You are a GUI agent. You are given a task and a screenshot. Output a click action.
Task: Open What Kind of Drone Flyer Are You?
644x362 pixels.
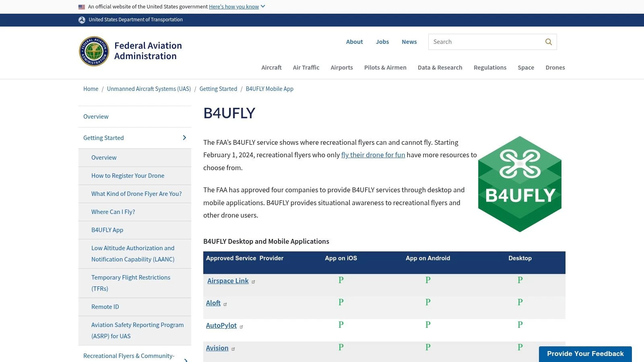coord(136,194)
